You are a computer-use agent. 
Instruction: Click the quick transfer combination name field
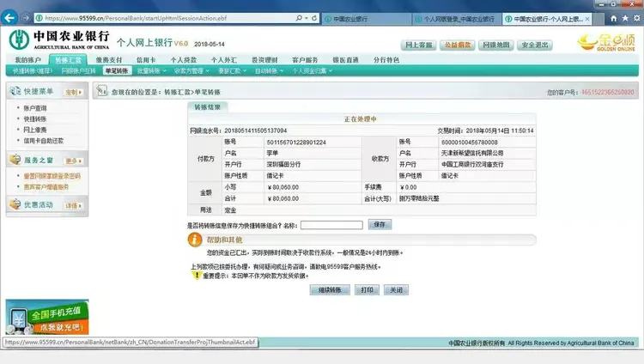[331, 225]
